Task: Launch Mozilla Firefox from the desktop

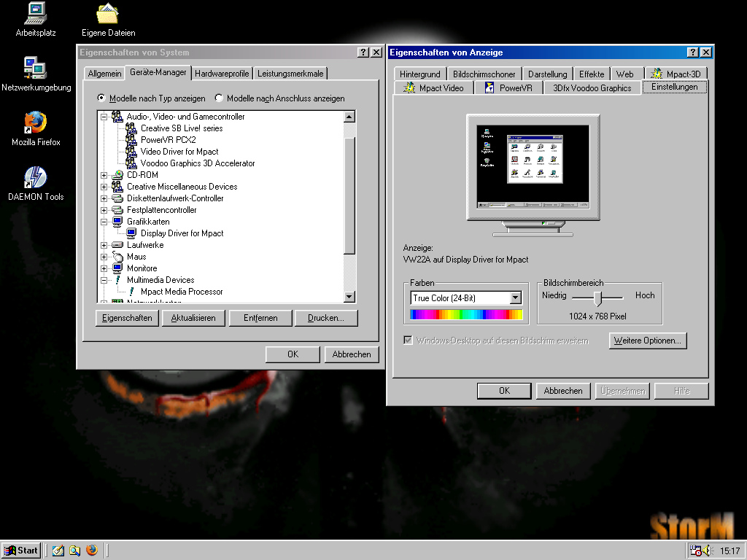Action: [36, 122]
